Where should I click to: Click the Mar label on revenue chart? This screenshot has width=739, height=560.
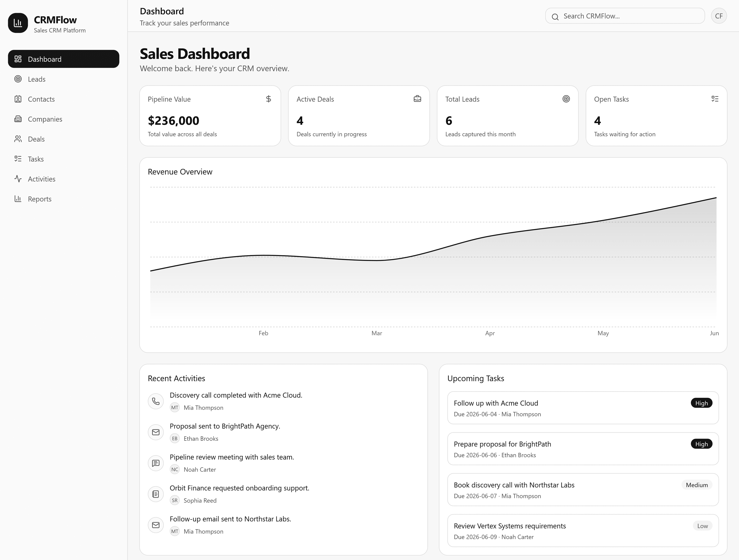(376, 333)
